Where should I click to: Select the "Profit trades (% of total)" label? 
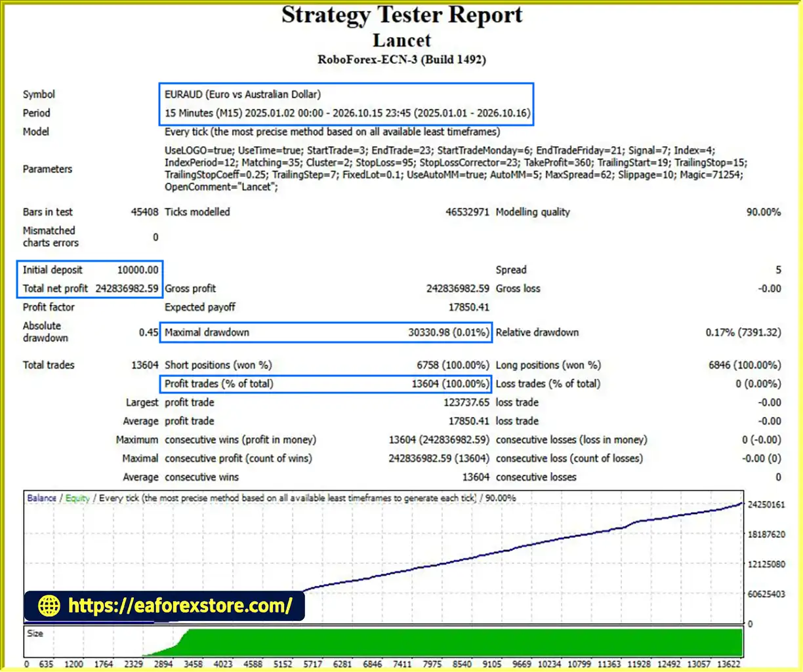click(219, 384)
